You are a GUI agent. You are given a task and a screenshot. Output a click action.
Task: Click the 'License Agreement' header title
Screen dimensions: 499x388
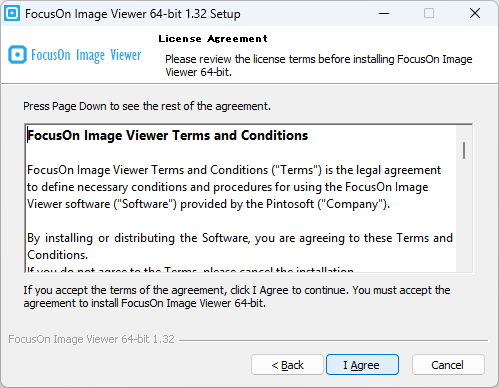pos(213,39)
